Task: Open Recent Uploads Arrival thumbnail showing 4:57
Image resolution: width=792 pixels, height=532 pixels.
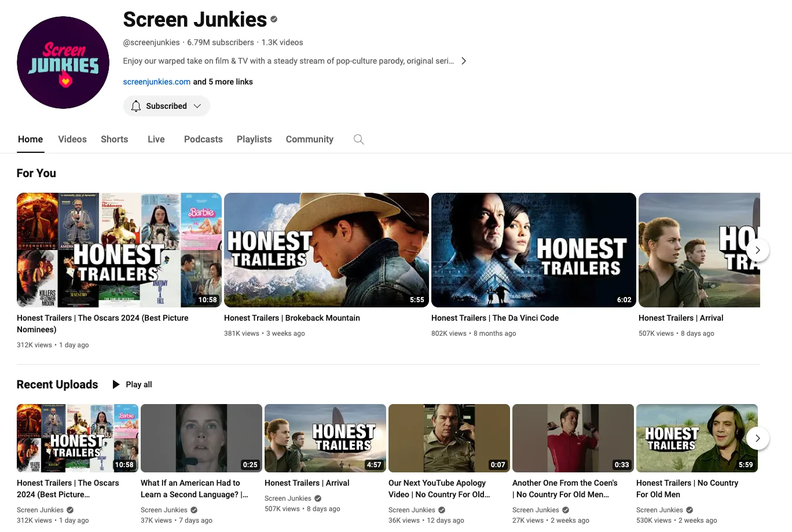Action: pyautogui.click(x=325, y=438)
